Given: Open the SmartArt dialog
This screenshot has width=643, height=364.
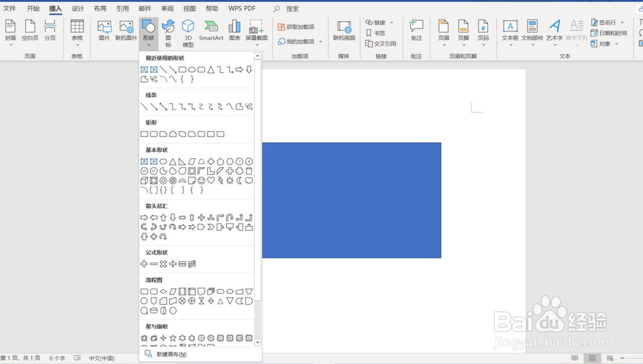Looking at the screenshot, I should pos(211,31).
